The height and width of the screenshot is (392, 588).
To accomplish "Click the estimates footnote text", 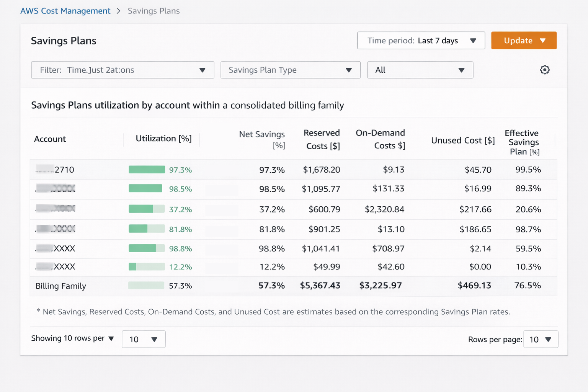I will pos(273,312).
